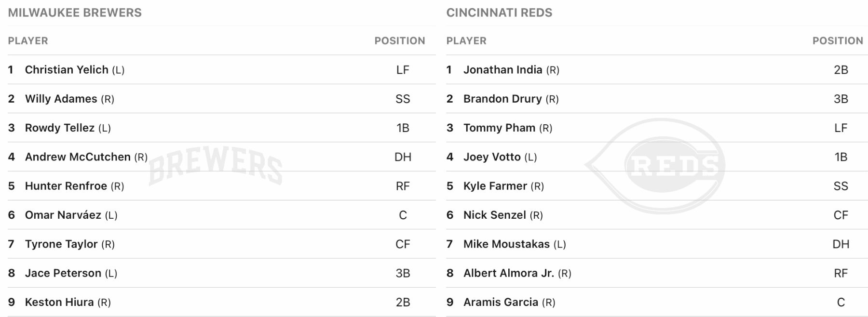Click the Milwaukee Brewers team heading
Screen dimensions: 868x317
(75, 13)
